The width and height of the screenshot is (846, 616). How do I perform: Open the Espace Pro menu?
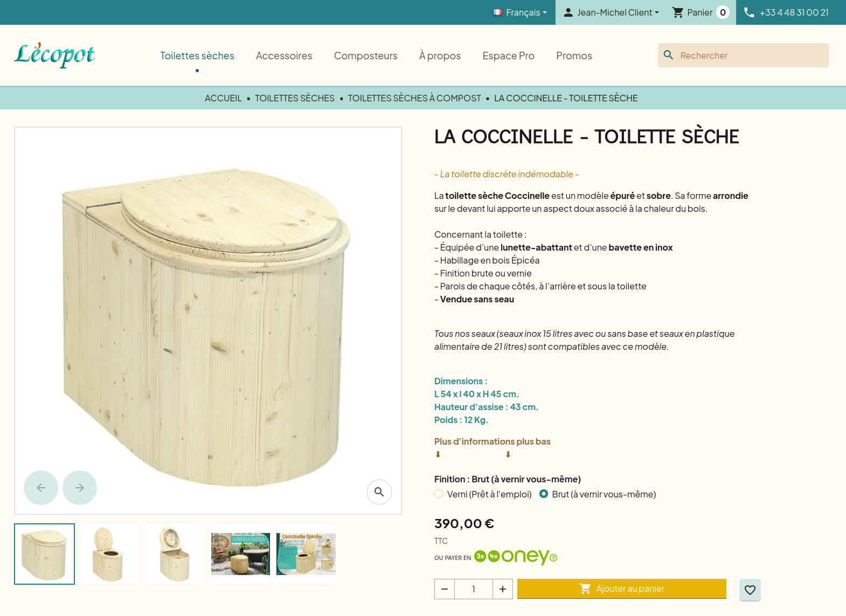pos(508,56)
